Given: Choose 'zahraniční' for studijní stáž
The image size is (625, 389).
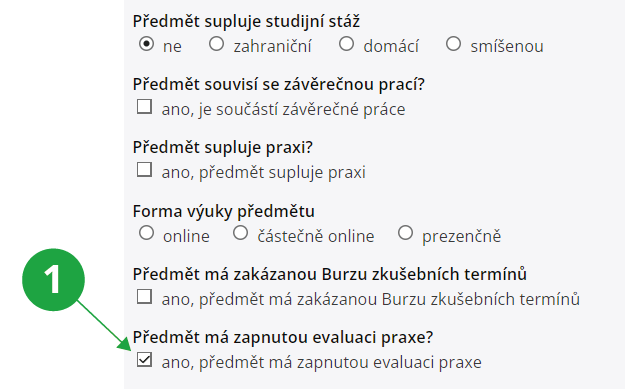Looking at the screenshot, I should click(216, 43).
